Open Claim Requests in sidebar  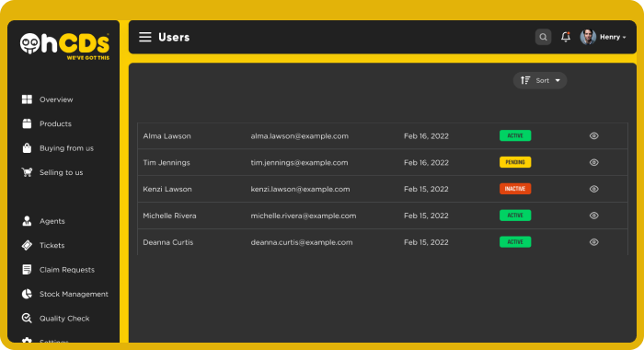tap(67, 270)
